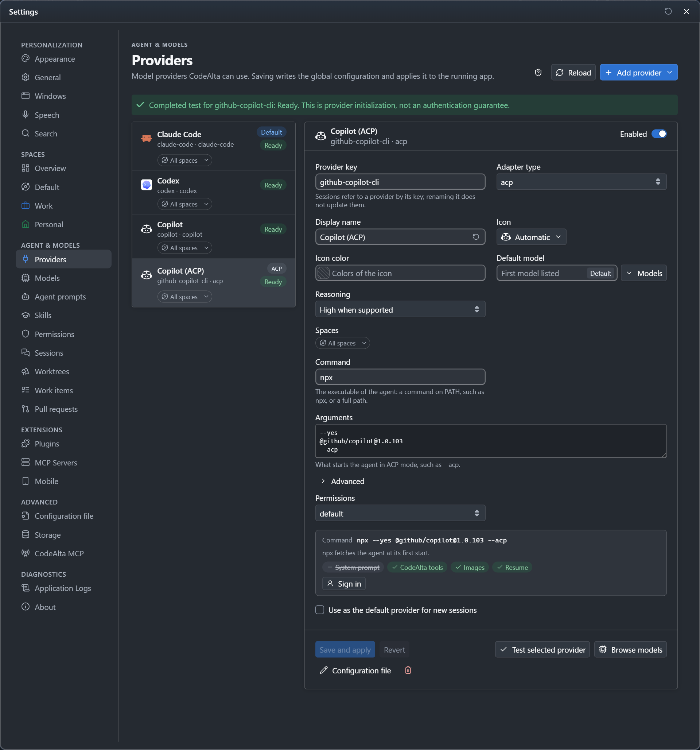The image size is (700, 750).
Task: Click the Copilot (ACP) header icon in the detail panel
Action: click(320, 136)
